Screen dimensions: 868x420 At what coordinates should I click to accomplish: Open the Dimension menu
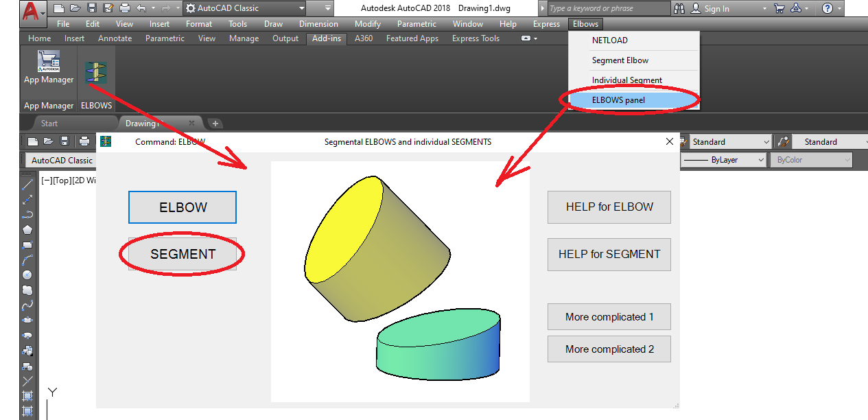[318, 24]
